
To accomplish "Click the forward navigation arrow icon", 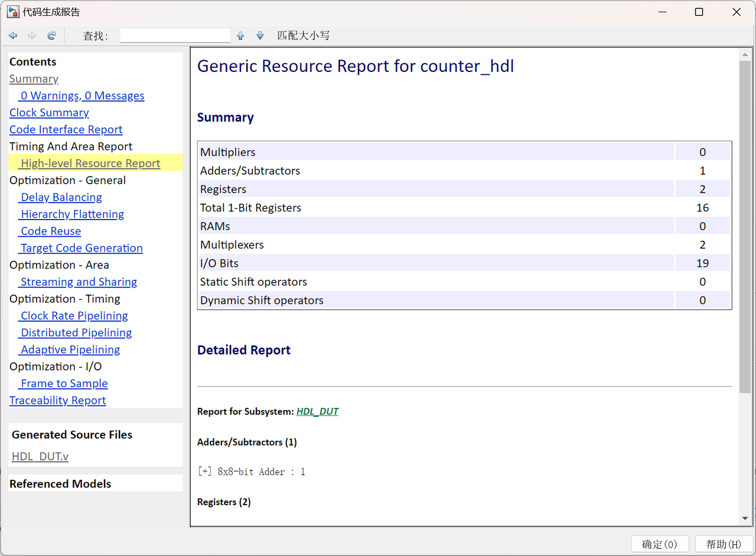I will (x=32, y=36).
